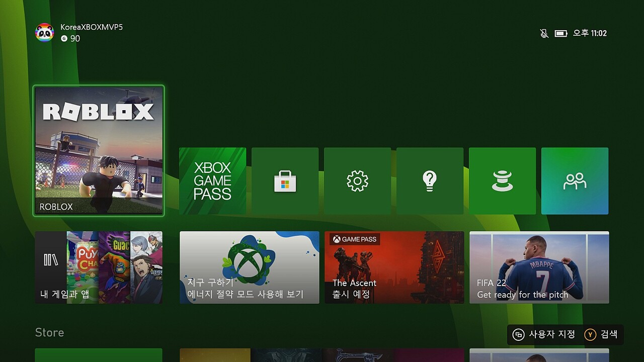Click the view button icon for 사용자 지정
The image size is (644, 362).
518,334
